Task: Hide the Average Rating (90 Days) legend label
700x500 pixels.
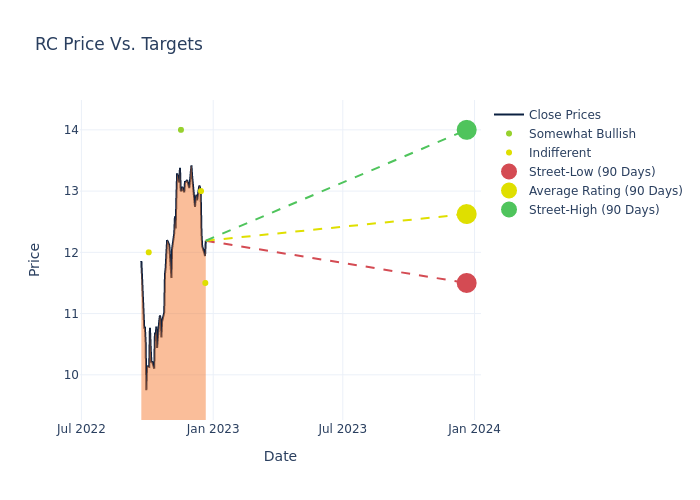Action: [605, 191]
